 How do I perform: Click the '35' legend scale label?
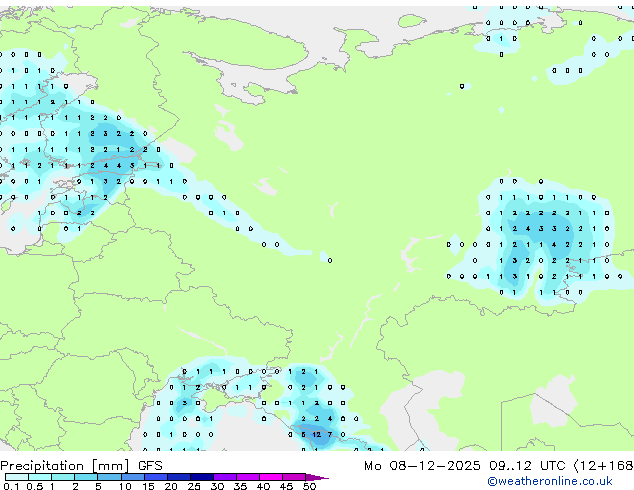(x=240, y=486)
